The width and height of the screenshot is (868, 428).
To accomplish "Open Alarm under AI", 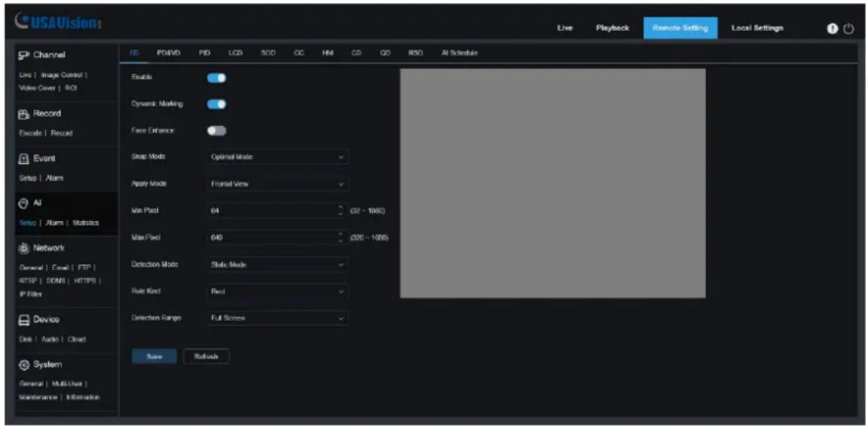I will [54, 223].
